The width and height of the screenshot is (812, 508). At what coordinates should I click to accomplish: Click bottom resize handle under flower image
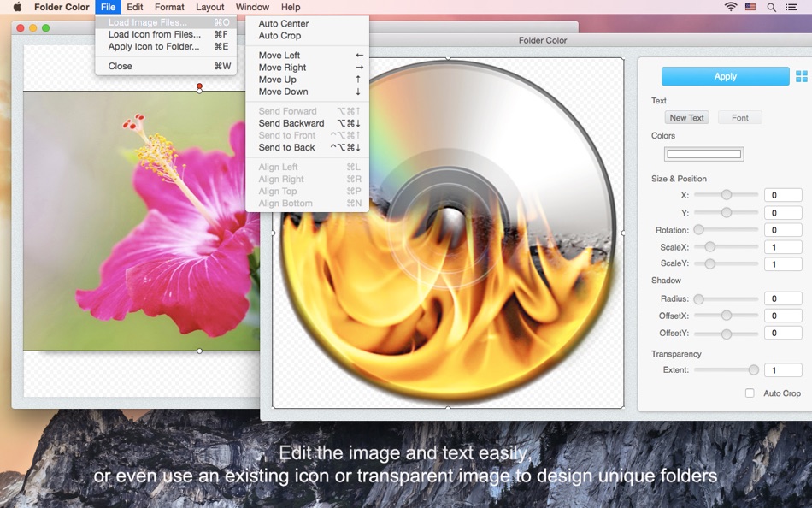(x=199, y=351)
